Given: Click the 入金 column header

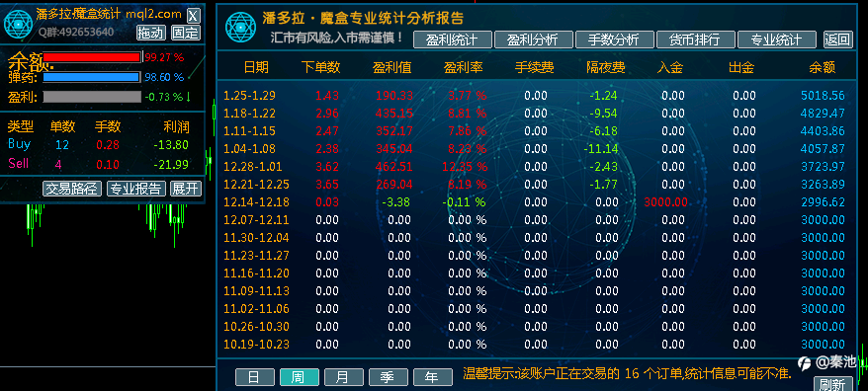Looking at the screenshot, I should 670,68.
